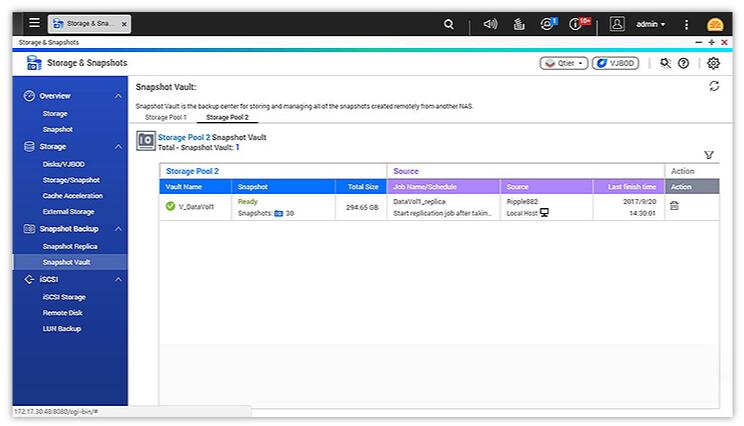Click the Local Host monitor icon
Image resolution: width=744 pixels, height=426 pixels.
pos(544,213)
